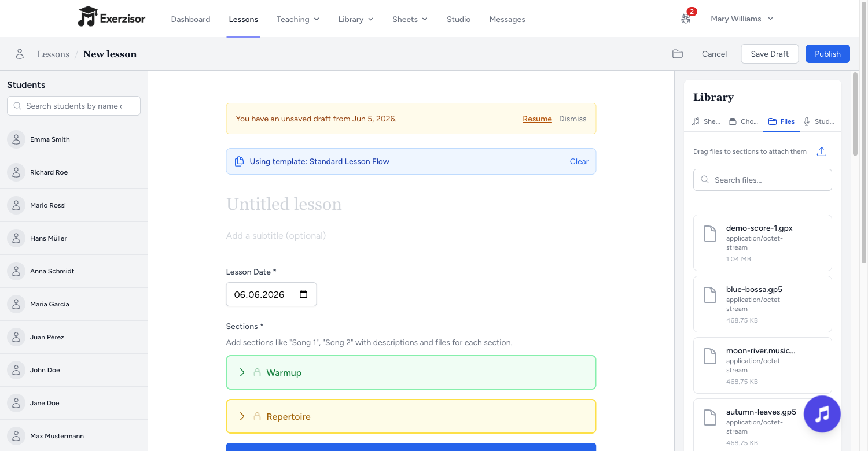Viewport: 868px width, 451px height.
Task: Click the Repertoire section title
Action: tap(288, 416)
